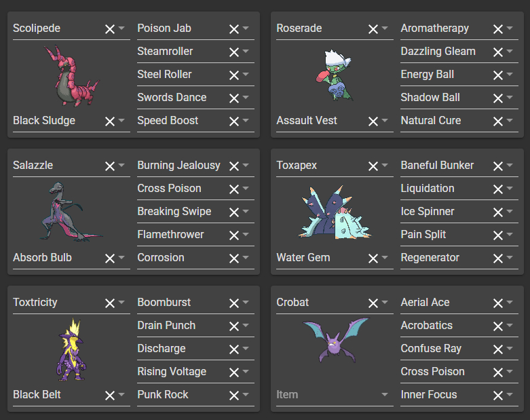Open dropdown arrow for Toxapex name
Viewport: 530px width, 420px height.
[385, 166]
